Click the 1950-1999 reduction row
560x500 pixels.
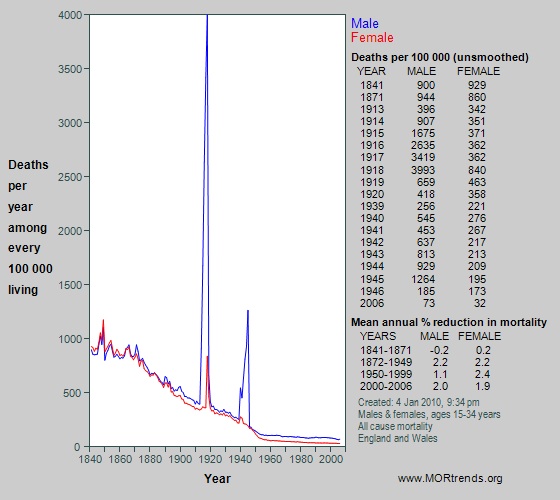(425, 374)
